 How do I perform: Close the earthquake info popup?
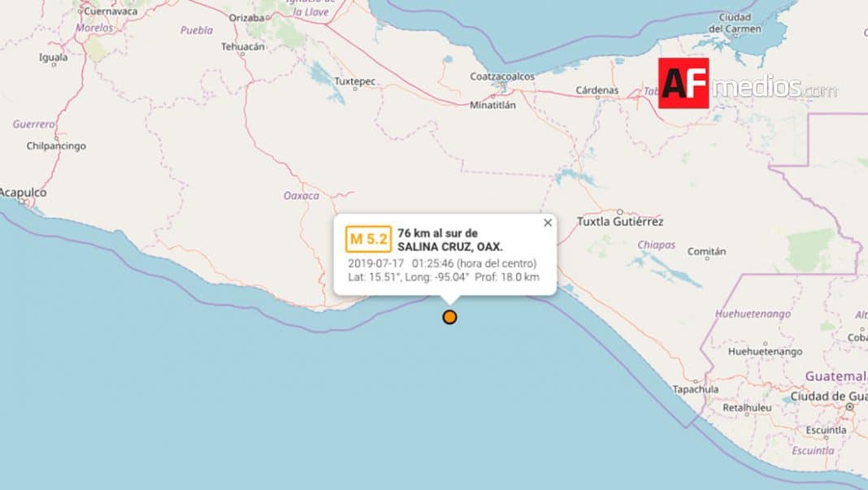point(548,223)
